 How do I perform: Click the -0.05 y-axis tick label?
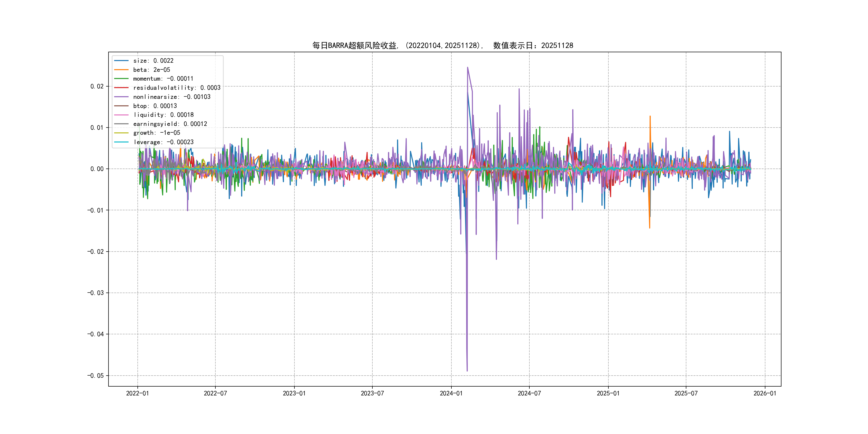(95, 376)
